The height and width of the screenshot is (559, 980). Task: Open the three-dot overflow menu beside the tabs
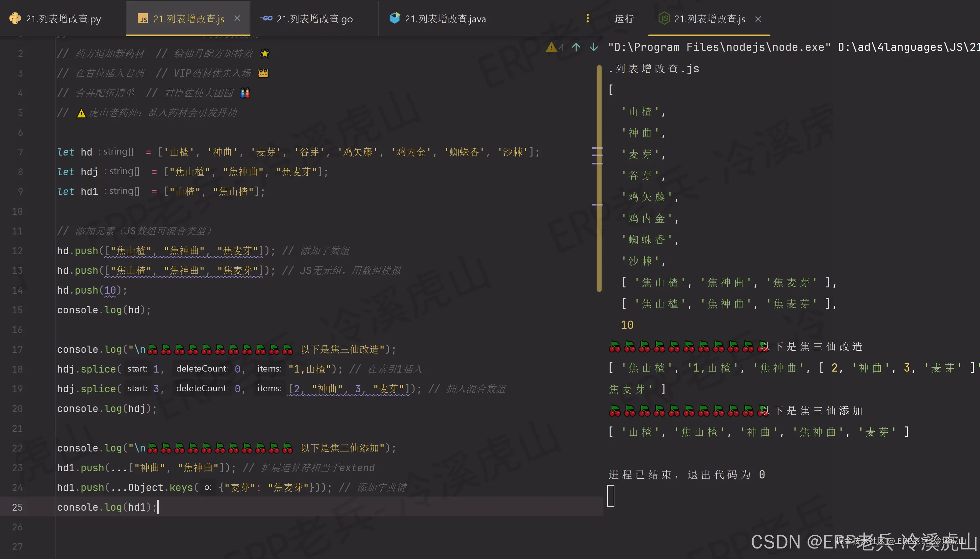[587, 18]
